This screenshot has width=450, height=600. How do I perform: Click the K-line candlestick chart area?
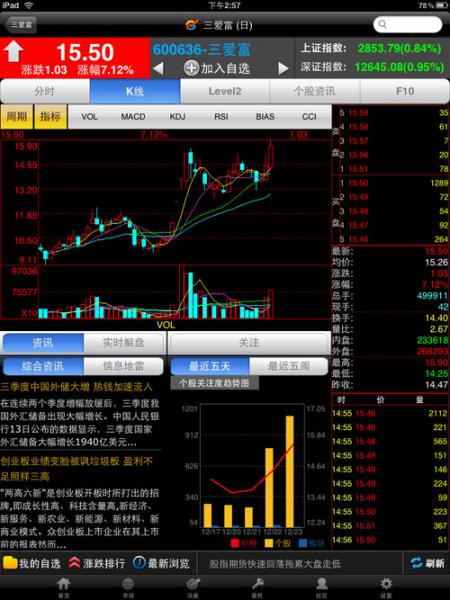[166, 201]
